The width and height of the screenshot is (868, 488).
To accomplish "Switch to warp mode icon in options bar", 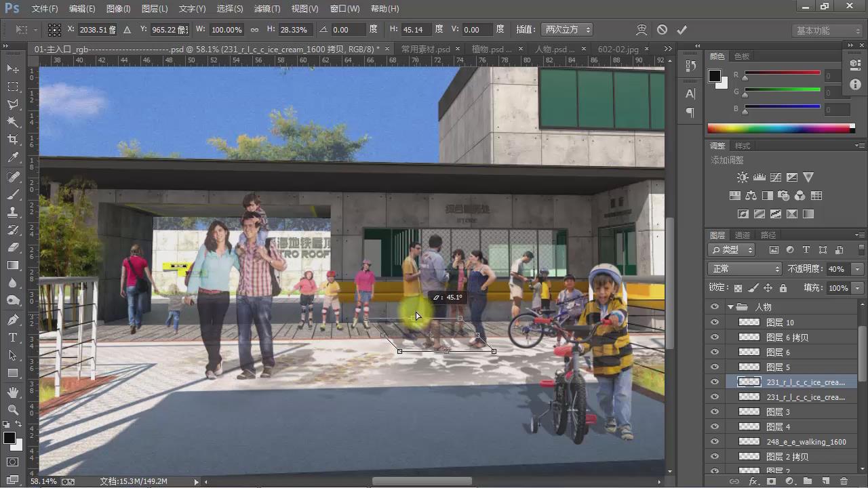I will coord(642,30).
